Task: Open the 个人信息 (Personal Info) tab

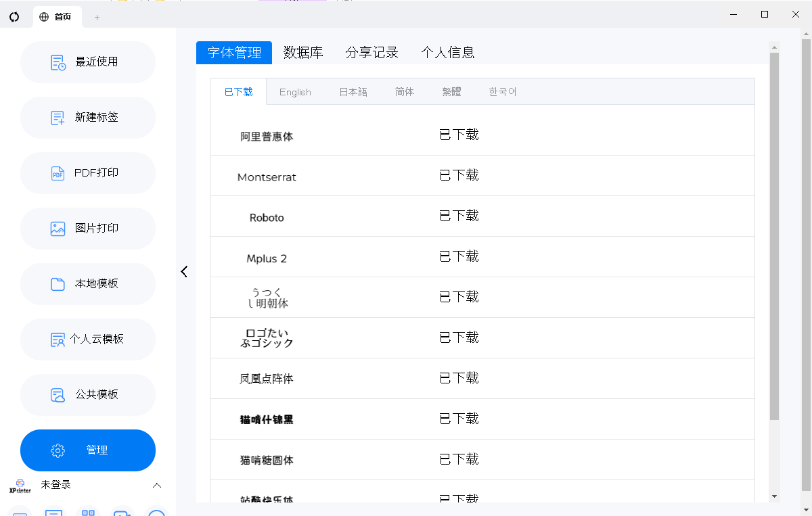Action: (448, 51)
